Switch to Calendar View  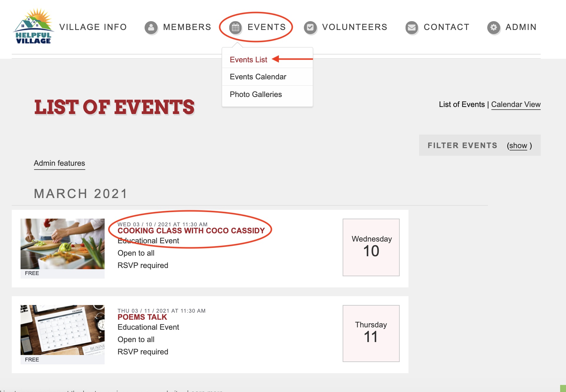(x=516, y=104)
